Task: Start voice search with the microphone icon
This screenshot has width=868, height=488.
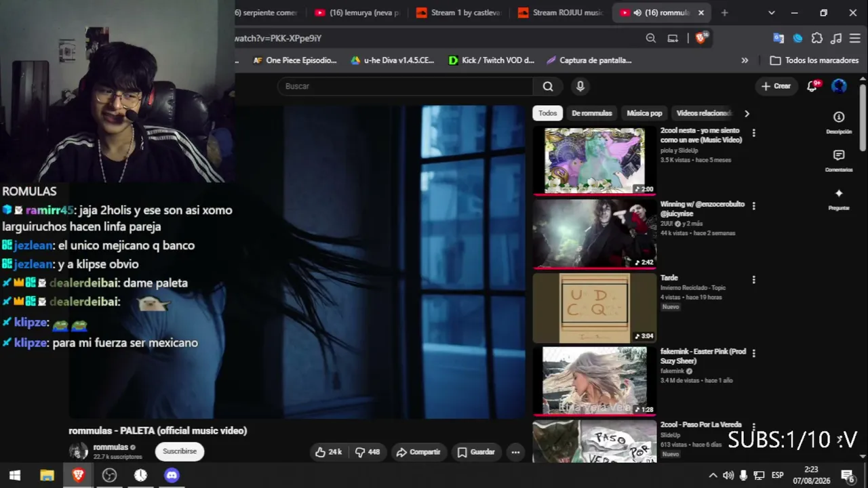Action: click(x=580, y=86)
